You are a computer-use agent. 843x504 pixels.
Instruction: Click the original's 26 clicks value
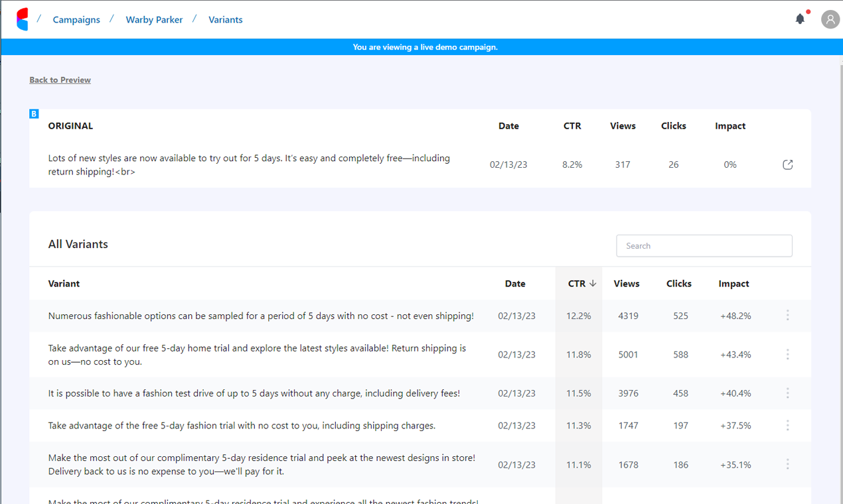[673, 164]
